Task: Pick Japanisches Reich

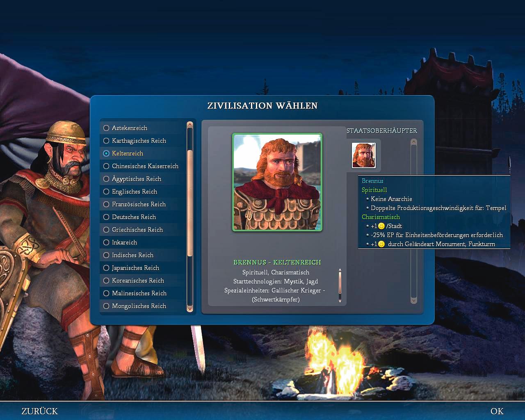Action: click(x=142, y=268)
